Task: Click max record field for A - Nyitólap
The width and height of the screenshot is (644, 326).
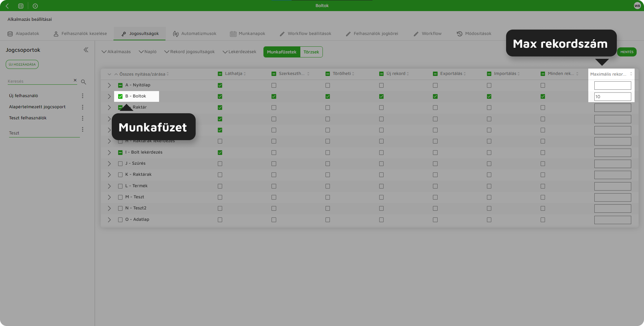Action: (612, 85)
